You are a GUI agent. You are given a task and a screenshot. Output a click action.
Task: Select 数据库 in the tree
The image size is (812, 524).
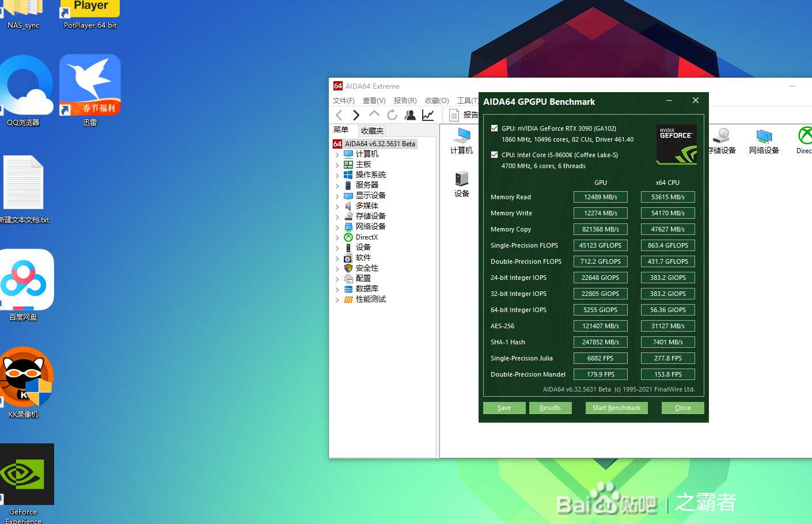[367, 289]
